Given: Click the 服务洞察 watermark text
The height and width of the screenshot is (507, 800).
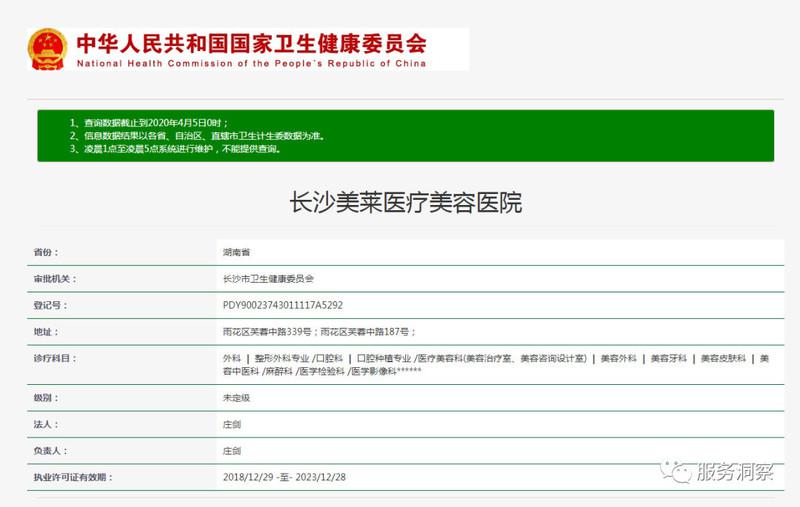Looking at the screenshot, I should click(x=735, y=472).
